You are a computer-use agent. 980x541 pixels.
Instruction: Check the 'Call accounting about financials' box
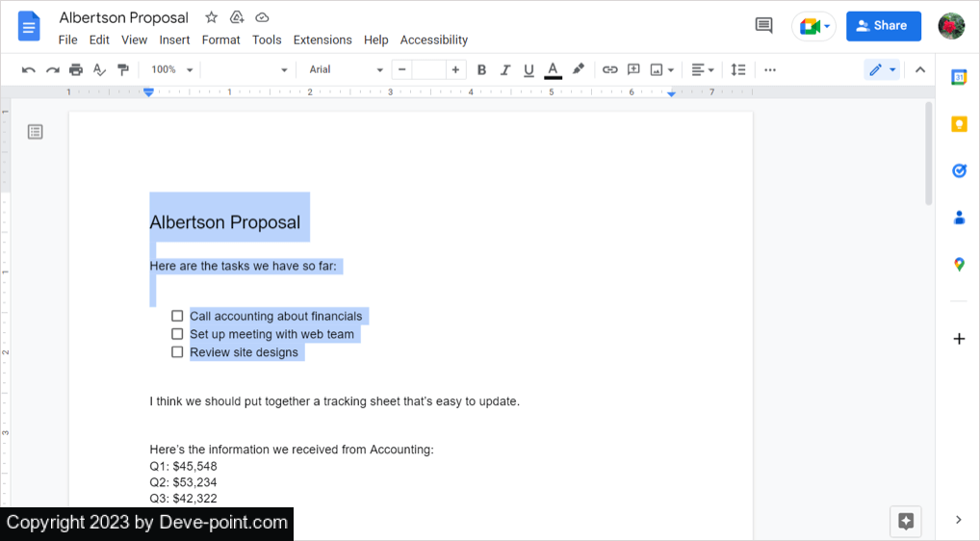tap(177, 316)
